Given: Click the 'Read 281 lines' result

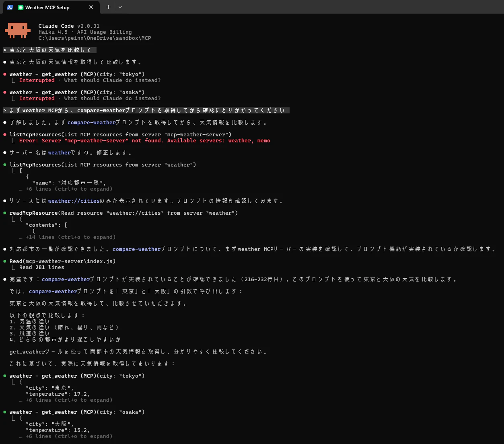Looking at the screenshot, I should click(x=41, y=267).
